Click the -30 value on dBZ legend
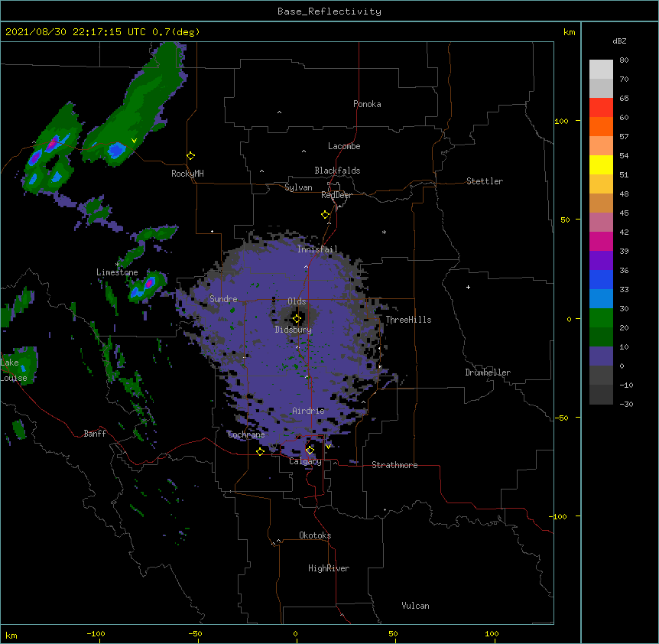Image resolution: width=659 pixels, height=644 pixels. point(626,404)
